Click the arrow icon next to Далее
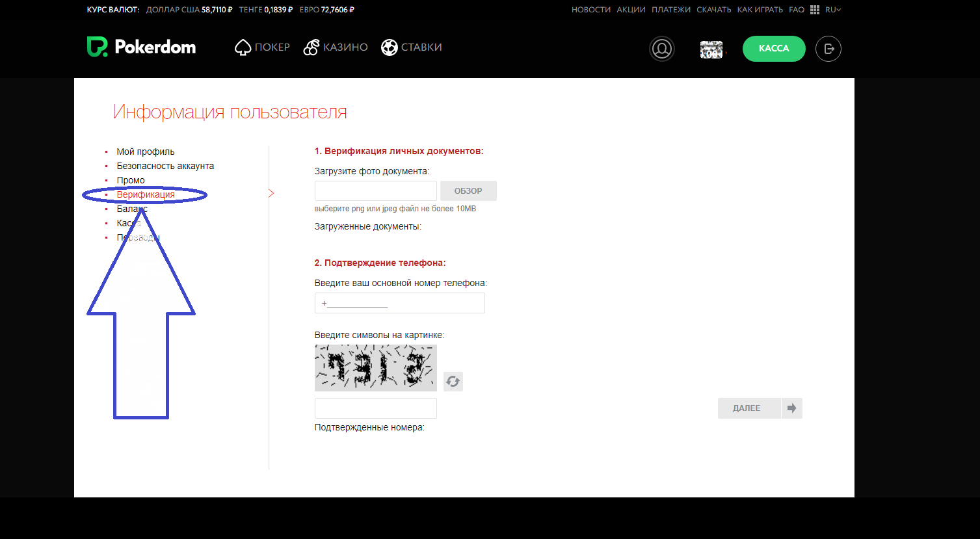The height and width of the screenshot is (539, 980). pos(791,408)
